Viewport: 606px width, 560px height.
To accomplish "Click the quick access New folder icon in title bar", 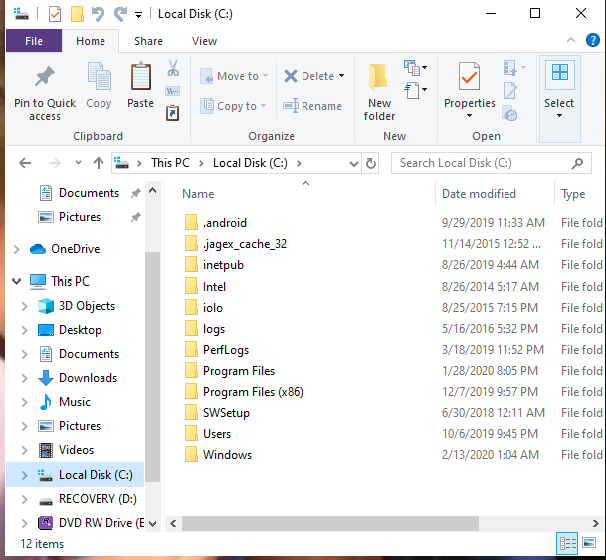I will (77, 14).
